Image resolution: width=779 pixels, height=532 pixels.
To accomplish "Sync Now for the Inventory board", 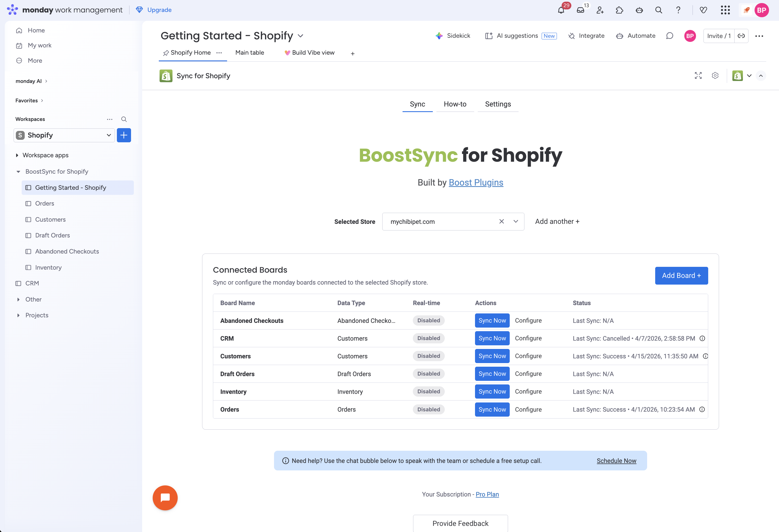I will coord(492,391).
